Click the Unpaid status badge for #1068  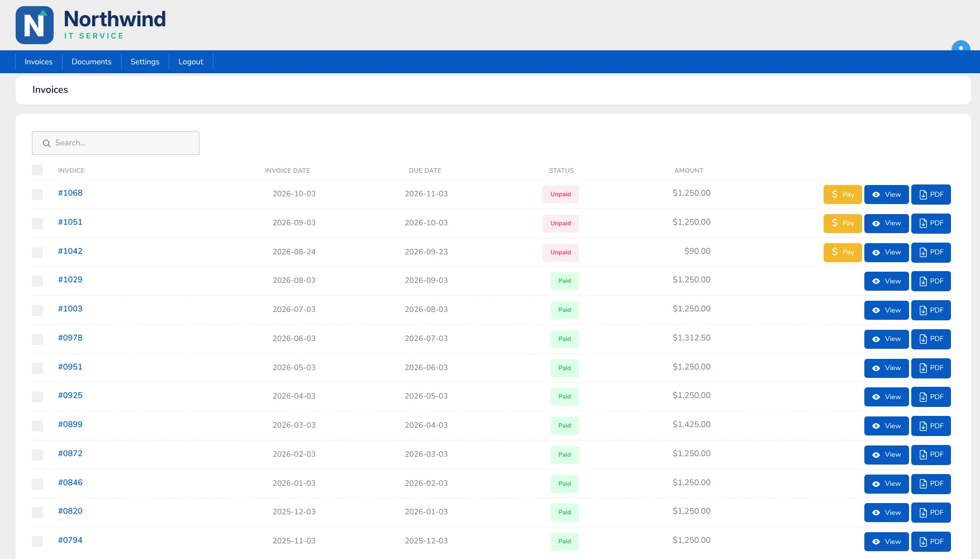point(560,195)
